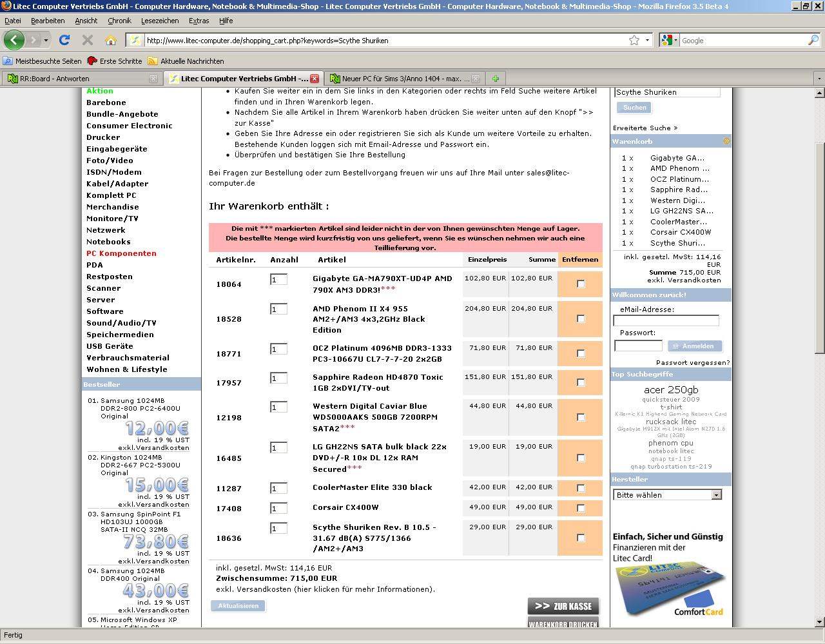
Task: Check Entfernen for CoolerMaster Elite 330
Action: 581,488
